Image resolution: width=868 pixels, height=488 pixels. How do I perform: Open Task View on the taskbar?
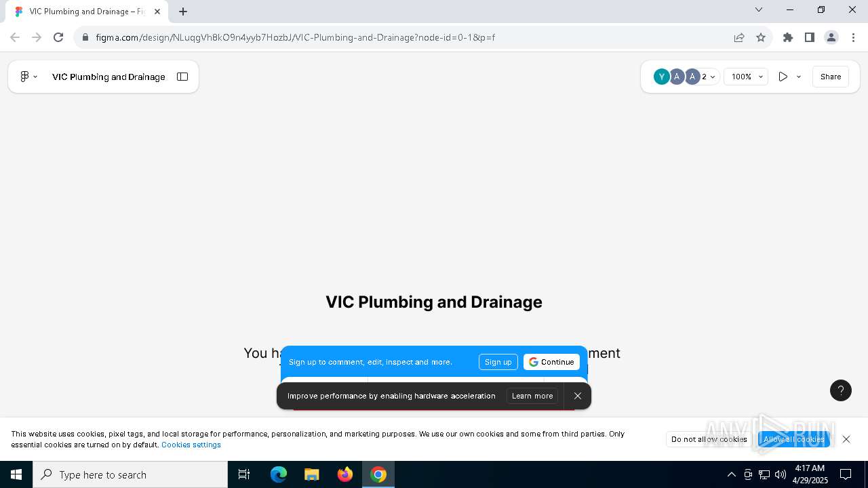tap(244, 474)
